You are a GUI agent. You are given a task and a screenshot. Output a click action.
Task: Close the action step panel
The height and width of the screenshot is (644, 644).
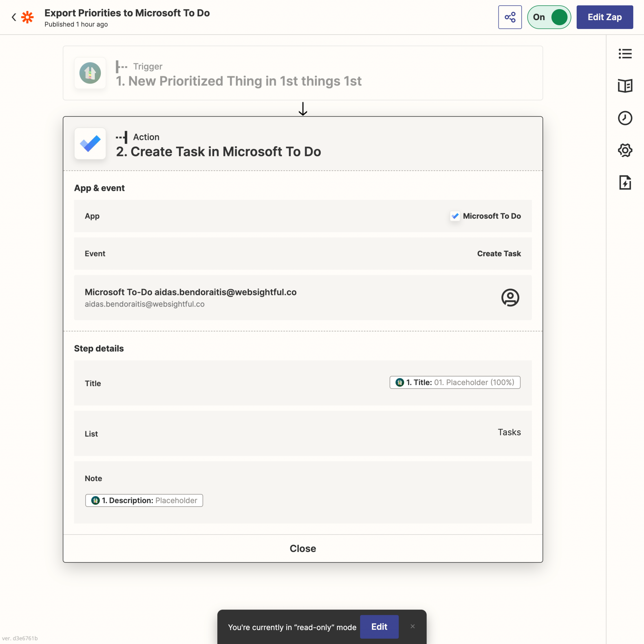[x=303, y=548]
